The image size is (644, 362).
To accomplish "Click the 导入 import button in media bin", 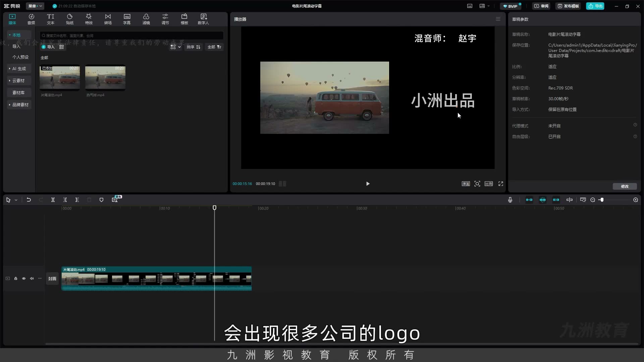I will 48,47.
